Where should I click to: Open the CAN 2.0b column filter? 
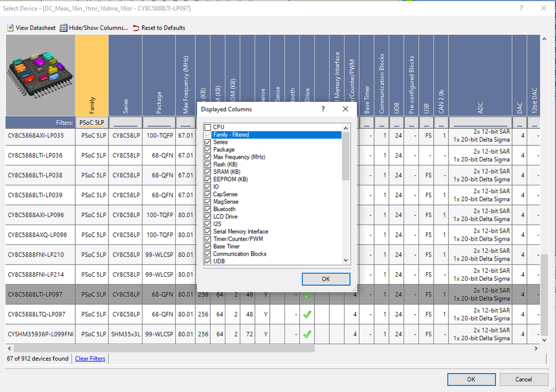(x=441, y=122)
